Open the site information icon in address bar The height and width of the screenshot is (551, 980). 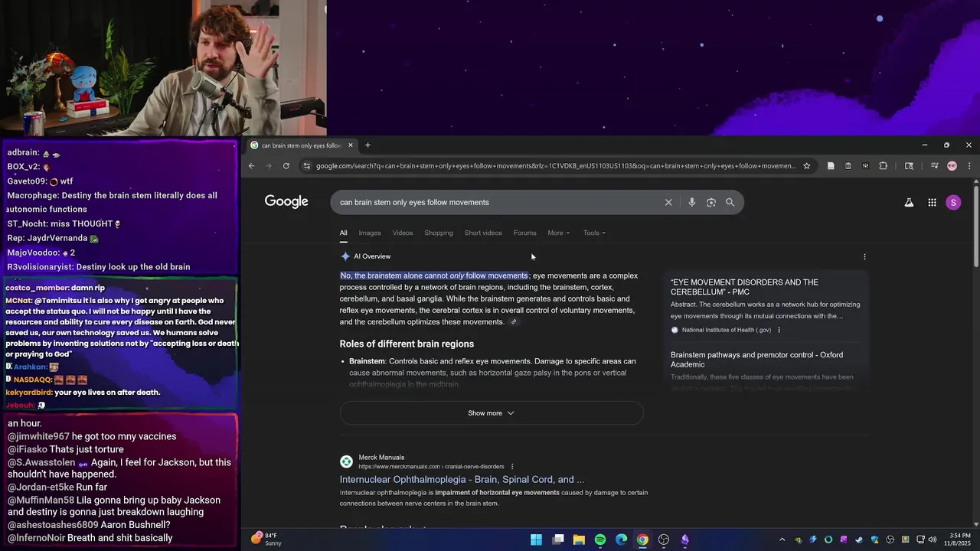(x=306, y=166)
